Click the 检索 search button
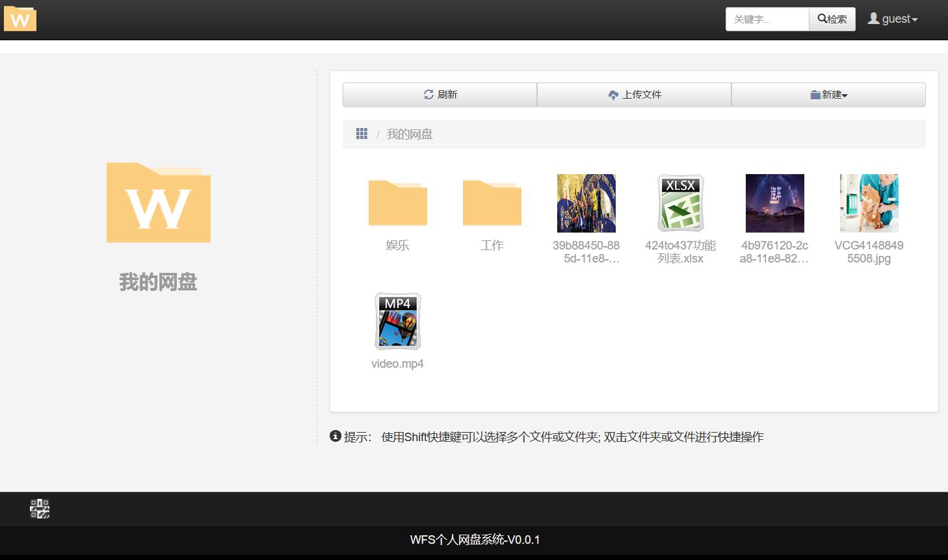This screenshot has height=560, width=948. pyautogui.click(x=832, y=19)
